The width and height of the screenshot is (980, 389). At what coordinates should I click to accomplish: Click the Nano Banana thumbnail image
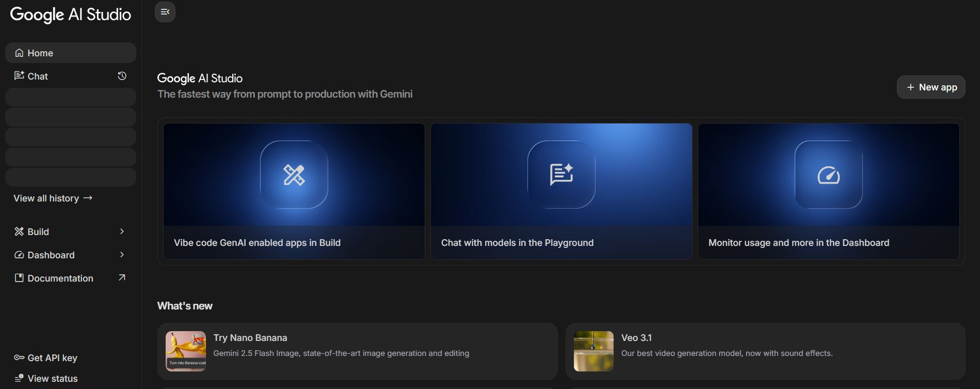pyautogui.click(x=186, y=351)
